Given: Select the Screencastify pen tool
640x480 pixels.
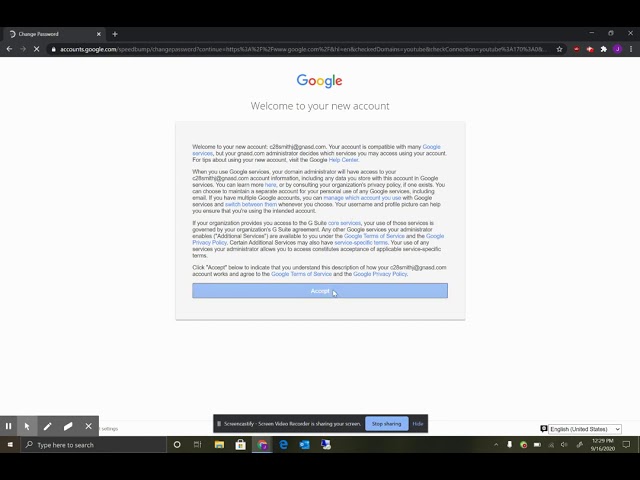Looking at the screenshot, I should (x=47, y=426).
